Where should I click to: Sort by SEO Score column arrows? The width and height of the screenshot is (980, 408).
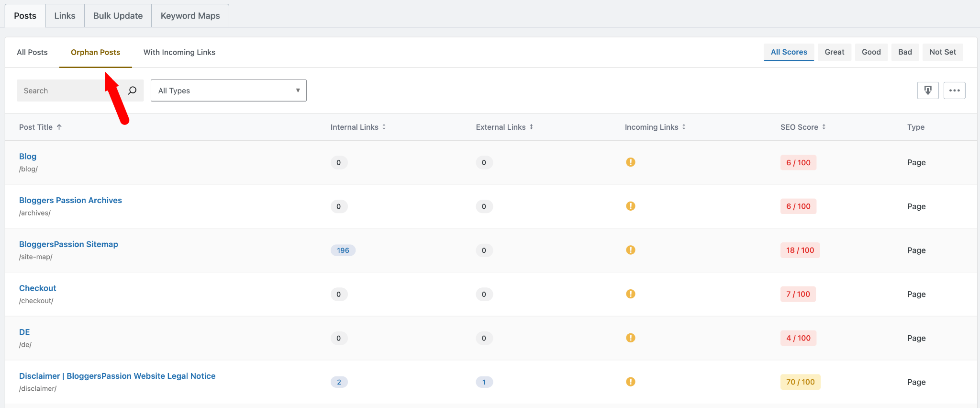824,127
